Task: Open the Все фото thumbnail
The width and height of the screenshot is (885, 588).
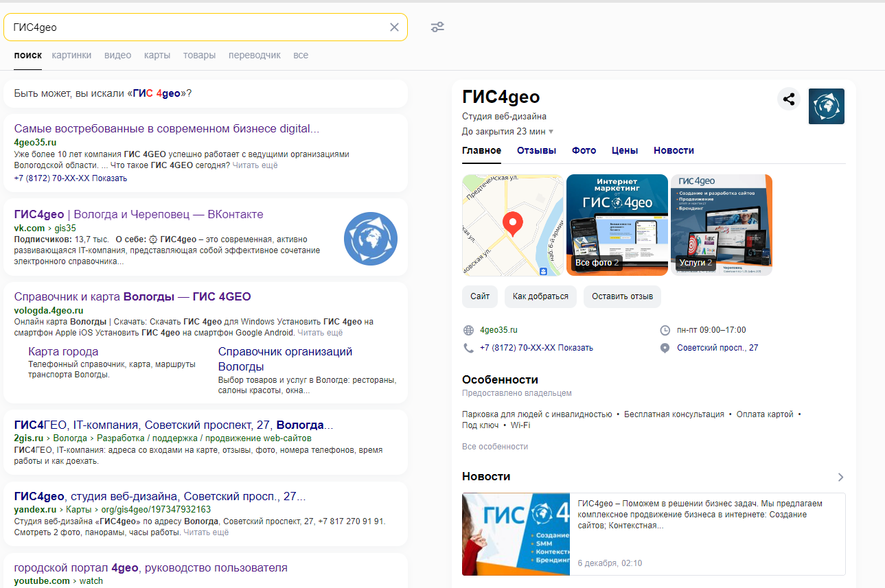Action: pos(617,225)
